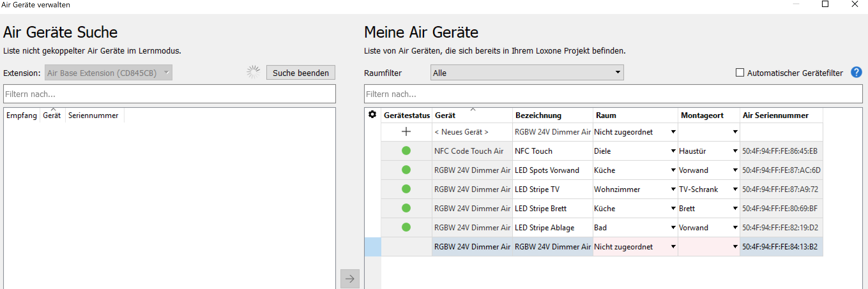
Task: Sort Meine Air Geräte by Gerät column
Action: click(x=472, y=115)
